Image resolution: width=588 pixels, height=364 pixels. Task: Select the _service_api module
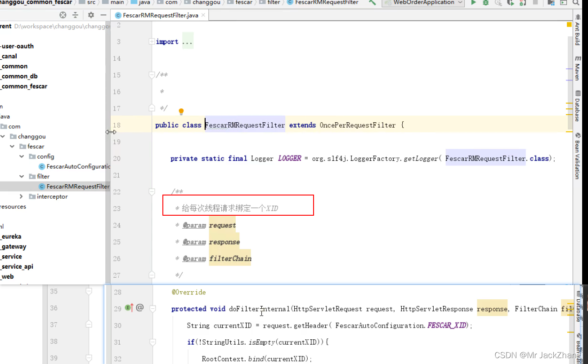tap(17, 266)
